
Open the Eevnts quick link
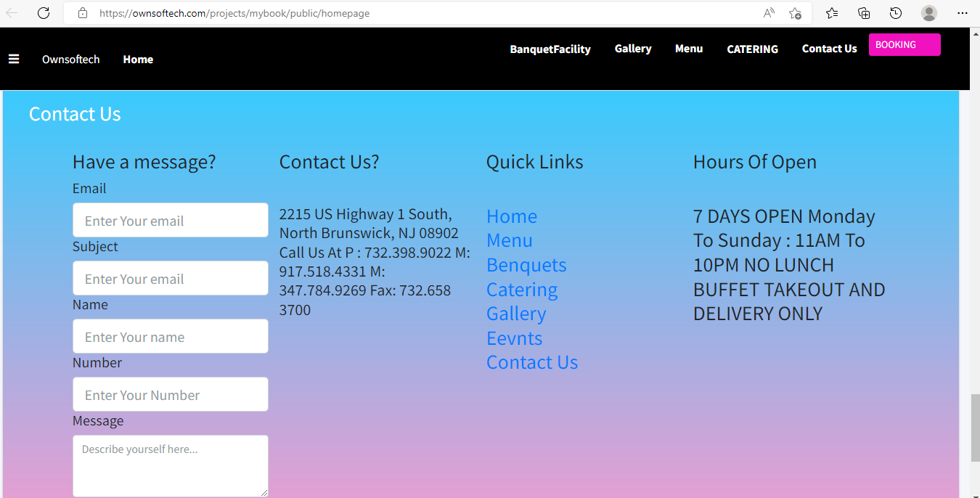pos(514,338)
